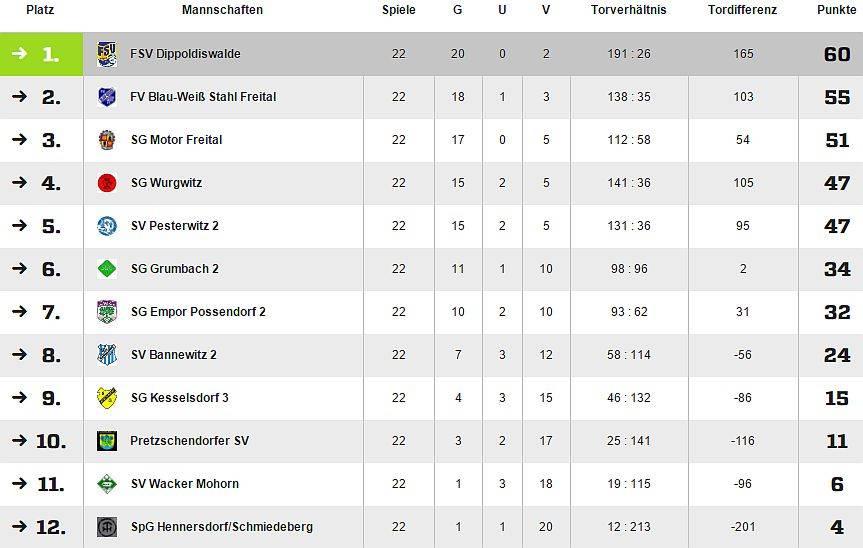Click the SpG Hennersdorf/Schmiedeberg logo
This screenshot has height=548, width=863.
107,527
